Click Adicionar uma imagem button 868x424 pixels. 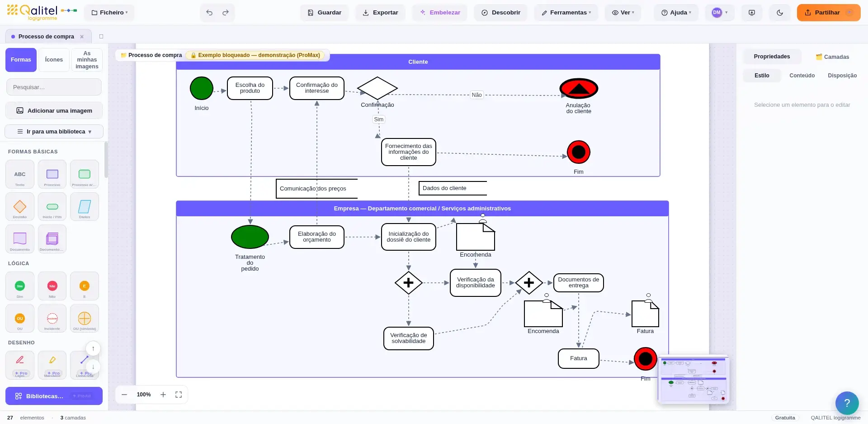tap(54, 110)
